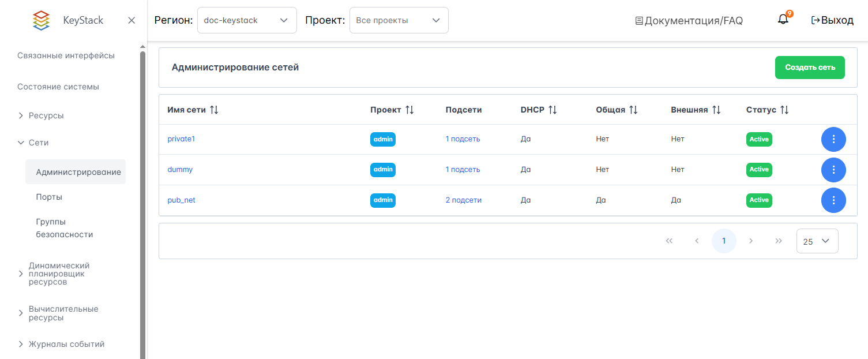Image resolution: width=868 pixels, height=359 pixels.
Task: Click the Создать сеть button
Action: 810,68
